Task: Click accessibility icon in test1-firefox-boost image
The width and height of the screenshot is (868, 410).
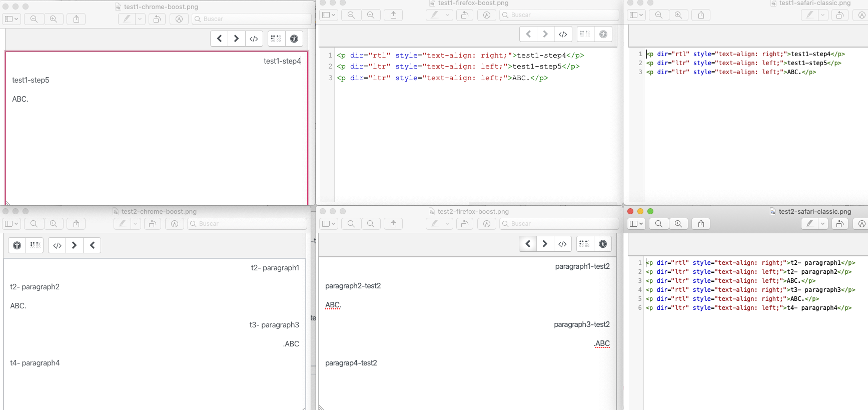Action: (603, 34)
